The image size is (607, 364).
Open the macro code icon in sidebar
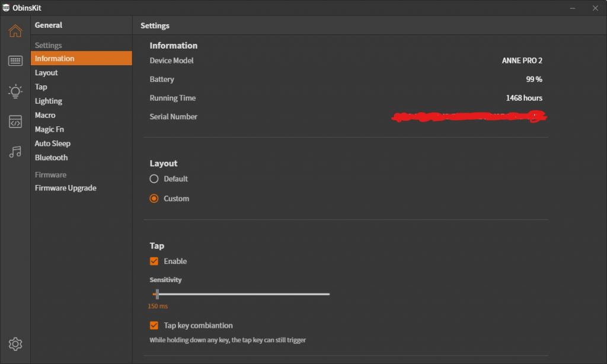15,122
